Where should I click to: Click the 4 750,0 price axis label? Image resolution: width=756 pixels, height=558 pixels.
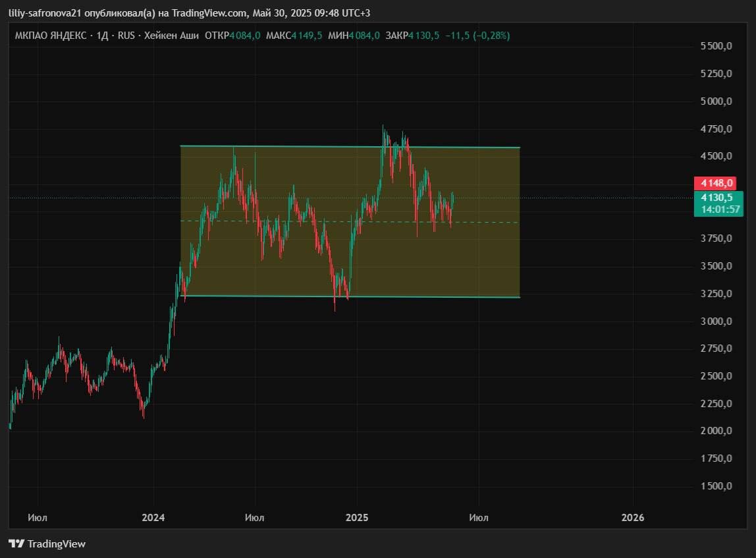click(x=716, y=128)
